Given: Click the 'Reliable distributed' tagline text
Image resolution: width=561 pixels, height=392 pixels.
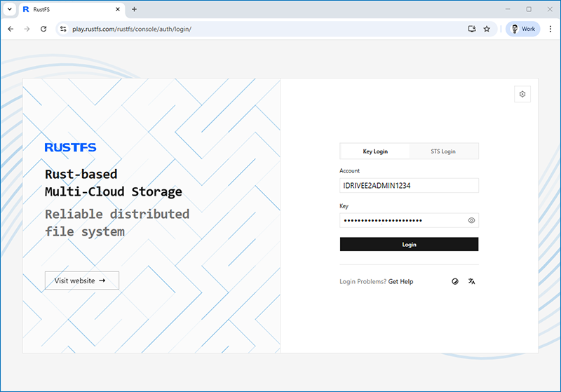Looking at the screenshot, I should tap(117, 214).
